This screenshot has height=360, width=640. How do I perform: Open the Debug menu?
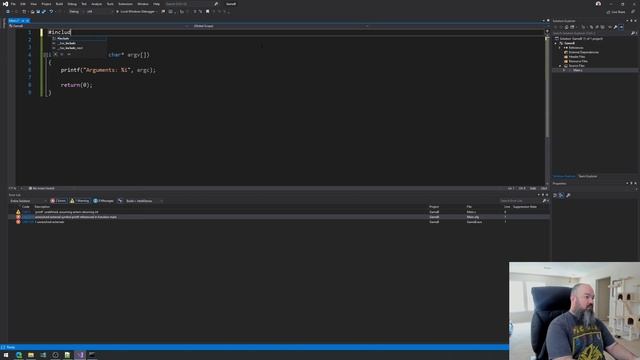[x=72, y=4]
